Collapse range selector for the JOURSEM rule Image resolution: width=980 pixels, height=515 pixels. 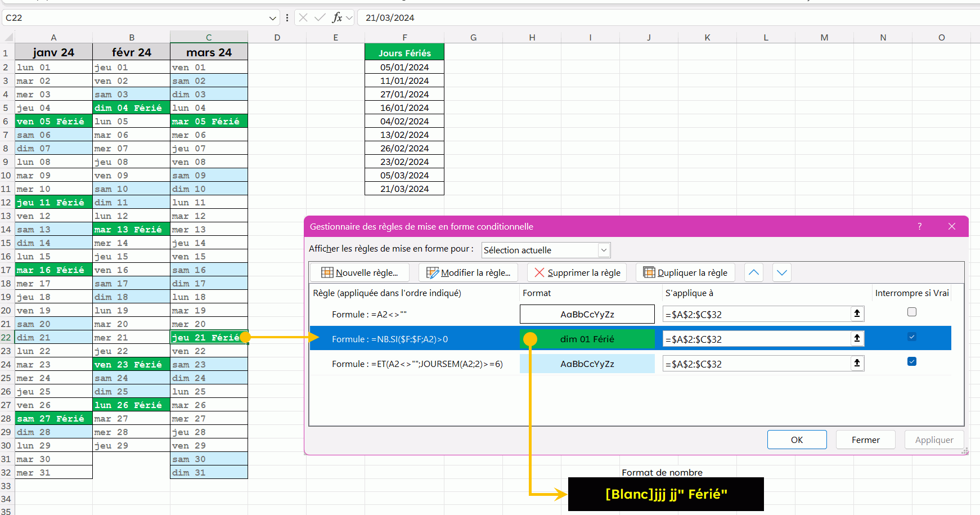[857, 363]
